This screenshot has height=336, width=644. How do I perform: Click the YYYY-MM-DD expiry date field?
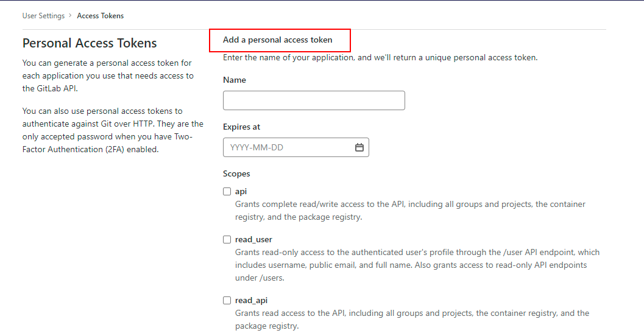click(286, 147)
